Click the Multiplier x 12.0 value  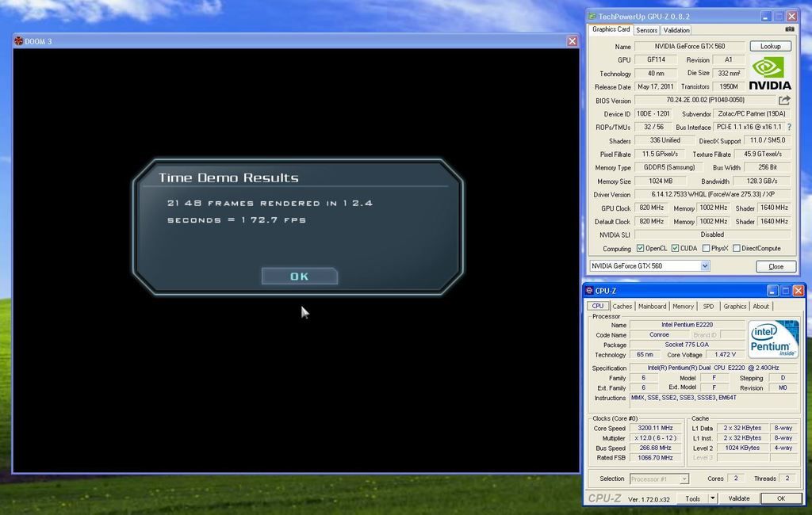point(655,438)
